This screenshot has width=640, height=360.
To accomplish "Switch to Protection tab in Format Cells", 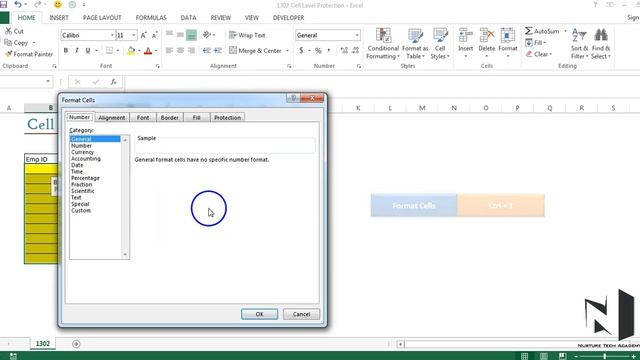I will point(227,118).
